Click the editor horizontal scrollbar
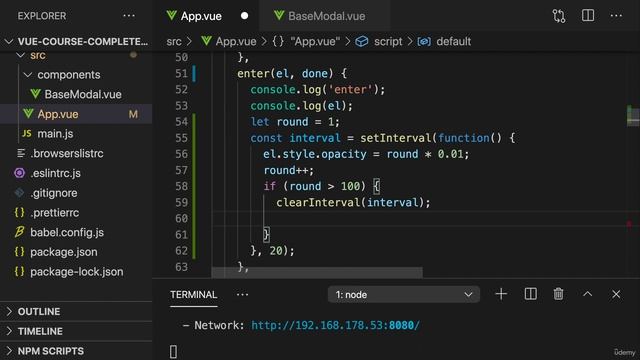The image size is (640, 360). 317,272
